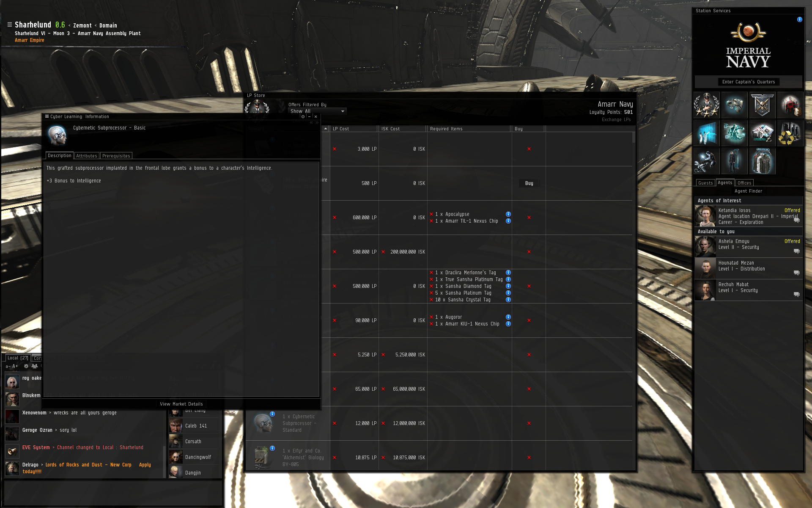The width and height of the screenshot is (812, 508).
Task: Select the Local [27] chat tab
Action: 18,358
